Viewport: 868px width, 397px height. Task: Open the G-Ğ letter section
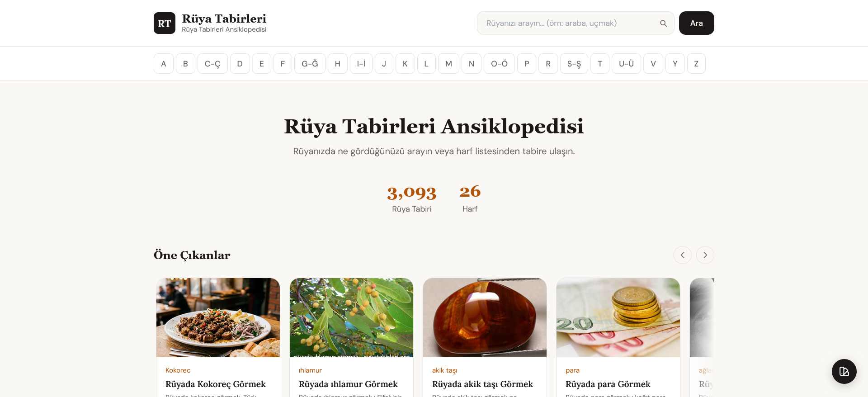click(x=310, y=64)
